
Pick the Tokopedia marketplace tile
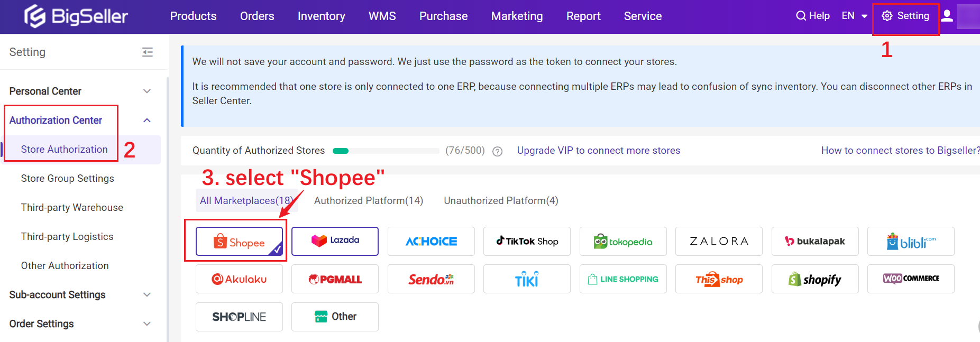pyautogui.click(x=623, y=241)
